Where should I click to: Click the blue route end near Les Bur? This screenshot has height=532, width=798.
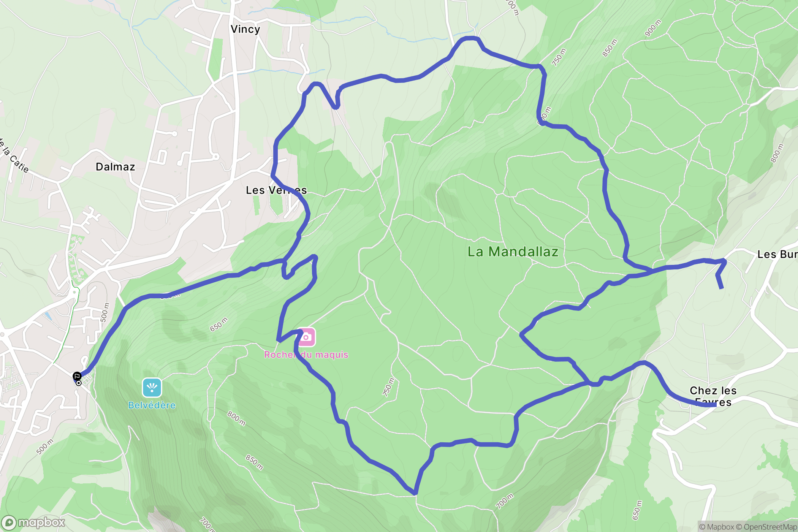721,288
